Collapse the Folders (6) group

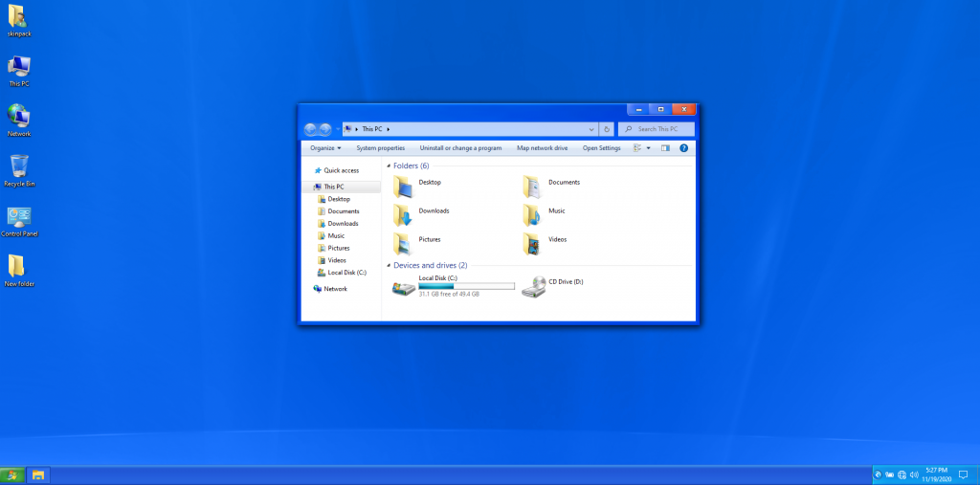389,165
